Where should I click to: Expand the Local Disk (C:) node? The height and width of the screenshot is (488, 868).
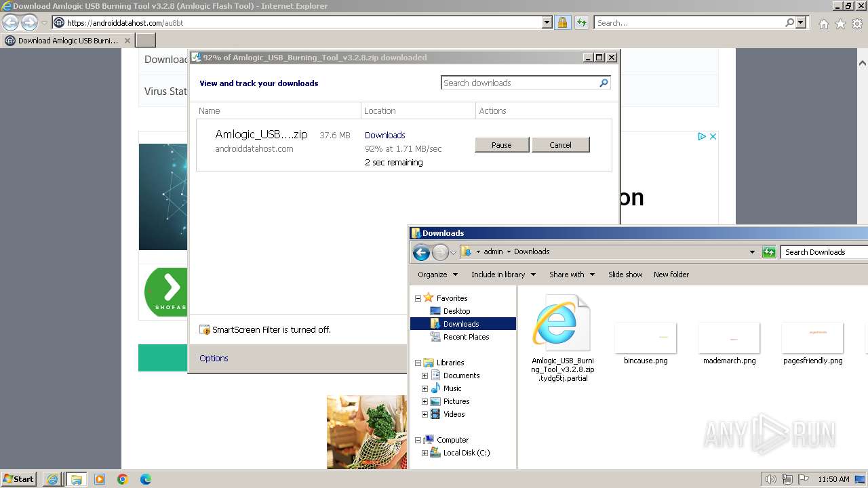[x=425, y=453]
